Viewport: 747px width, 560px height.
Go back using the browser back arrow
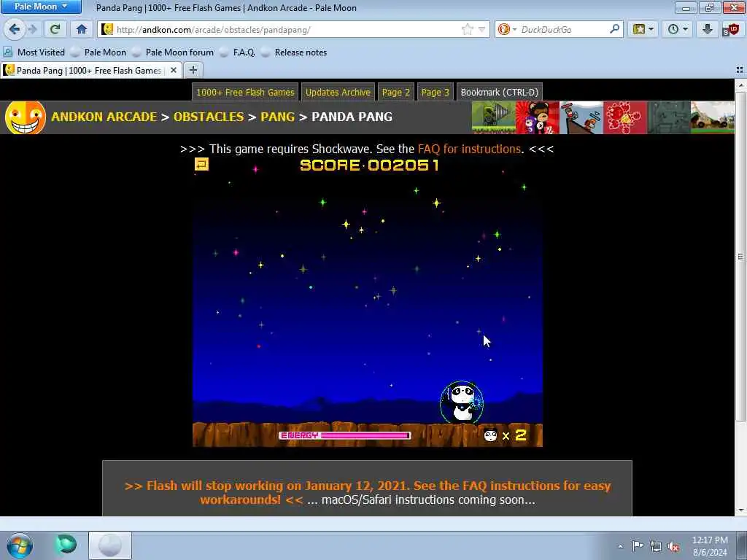(x=15, y=29)
